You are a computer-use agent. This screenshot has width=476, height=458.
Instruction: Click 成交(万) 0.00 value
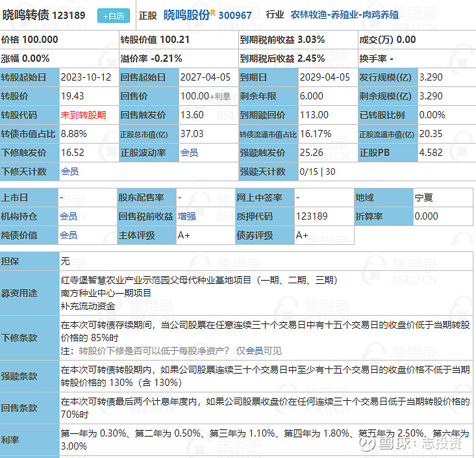tap(406, 40)
